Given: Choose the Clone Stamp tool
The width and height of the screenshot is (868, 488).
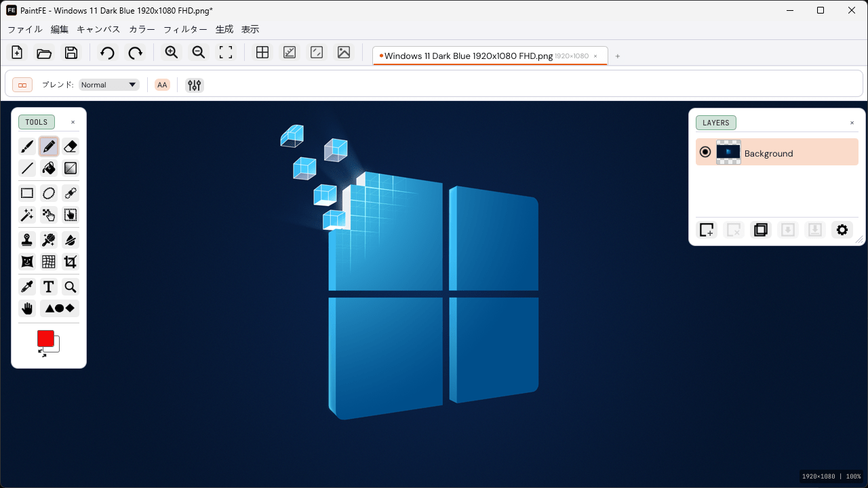Looking at the screenshot, I should 27,240.
